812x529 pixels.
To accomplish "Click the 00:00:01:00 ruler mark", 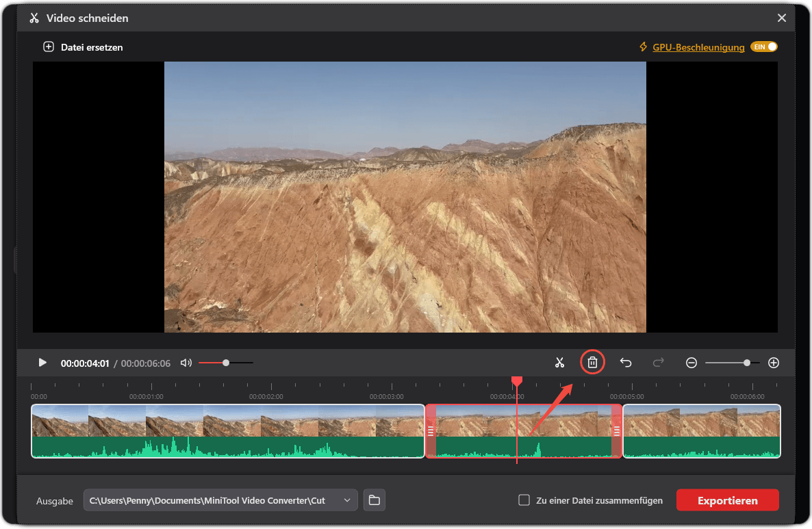I will [x=146, y=396].
